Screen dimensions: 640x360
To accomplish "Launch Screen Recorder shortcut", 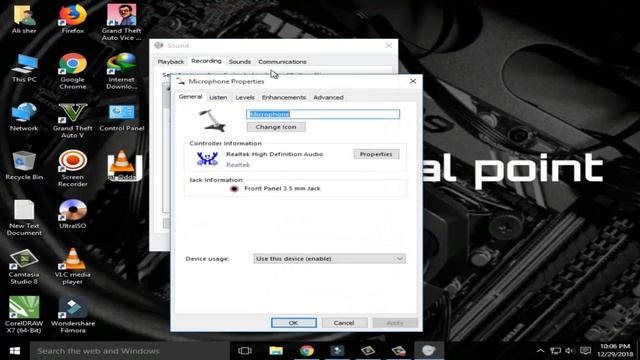I will [73, 169].
